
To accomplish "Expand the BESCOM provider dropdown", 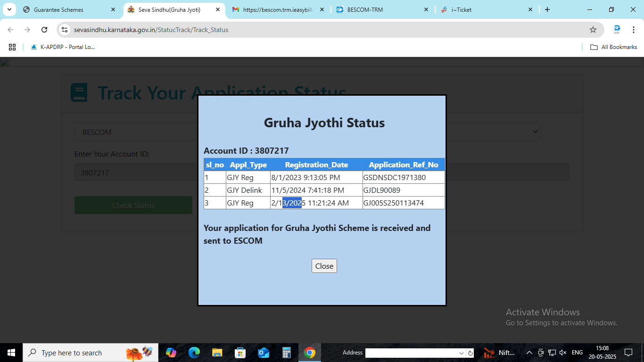I will click(x=307, y=132).
